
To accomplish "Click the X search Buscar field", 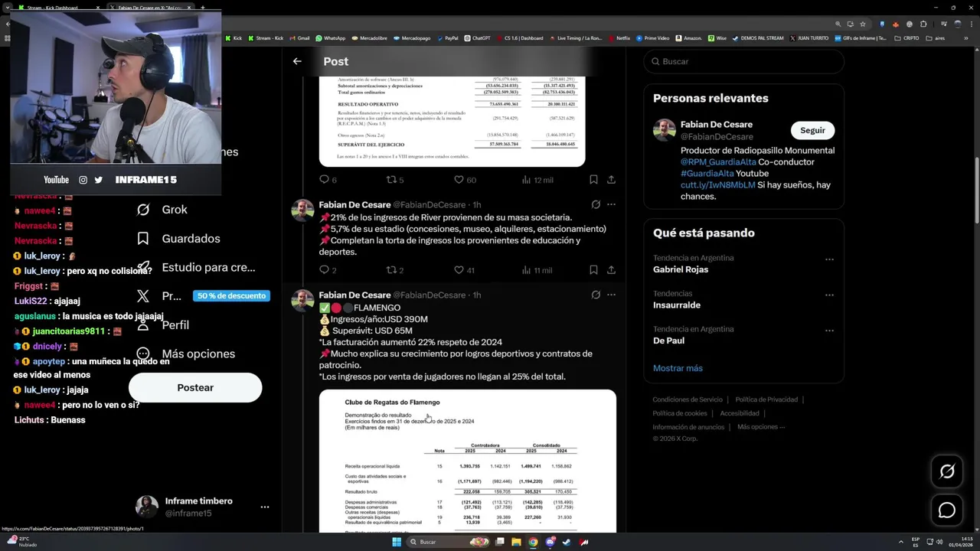I will [743, 61].
